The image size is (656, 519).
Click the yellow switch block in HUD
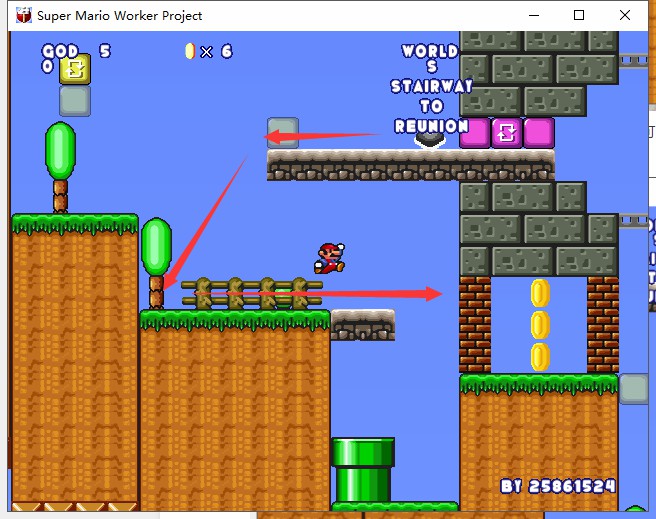pyautogui.click(x=75, y=69)
